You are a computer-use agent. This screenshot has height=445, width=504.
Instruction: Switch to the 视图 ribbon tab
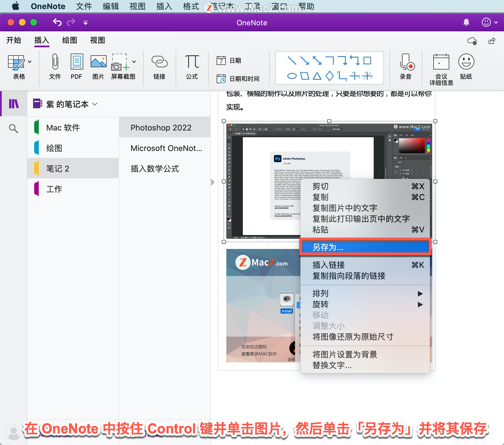(97, 40)
